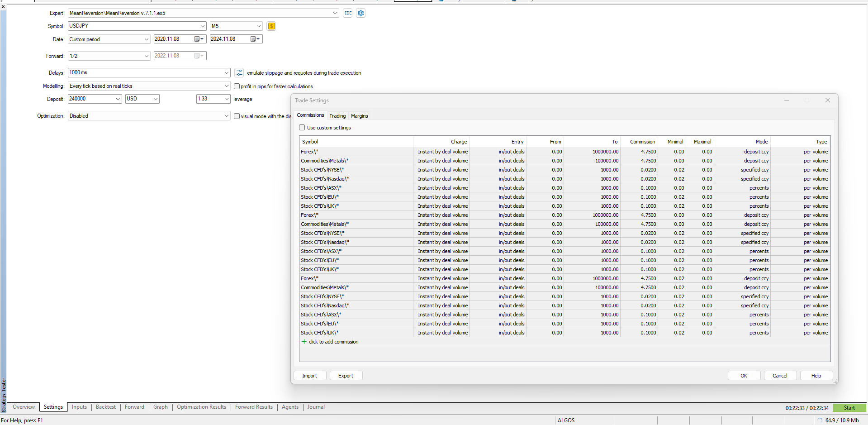Open expert properties gear icon

360,13
